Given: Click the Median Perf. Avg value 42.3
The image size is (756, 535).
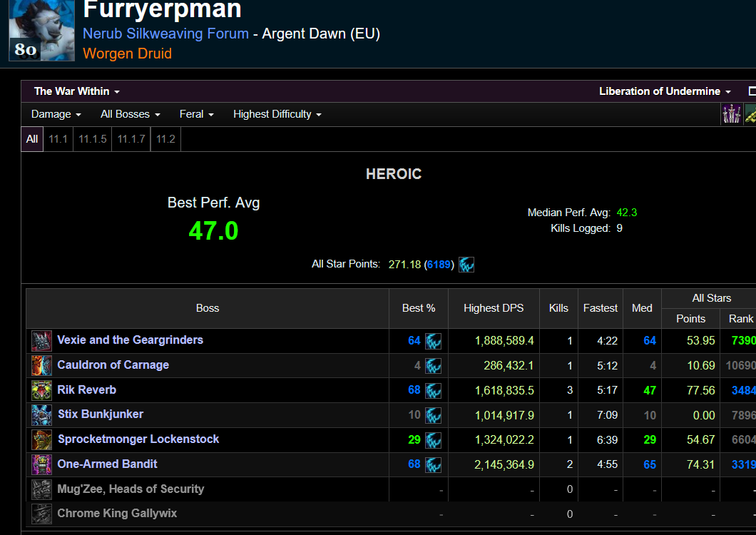Looking at the screenshot, I should click(627, 213).
